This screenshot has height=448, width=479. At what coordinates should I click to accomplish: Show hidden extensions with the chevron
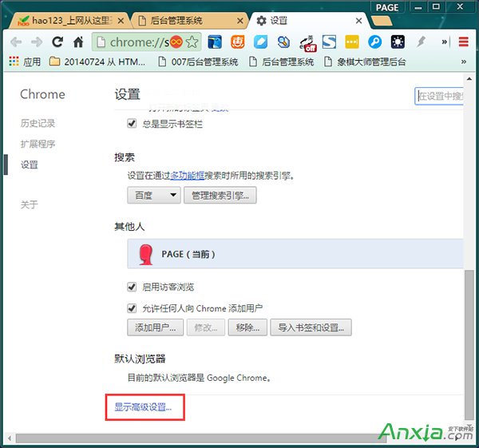tap(445, 42)
